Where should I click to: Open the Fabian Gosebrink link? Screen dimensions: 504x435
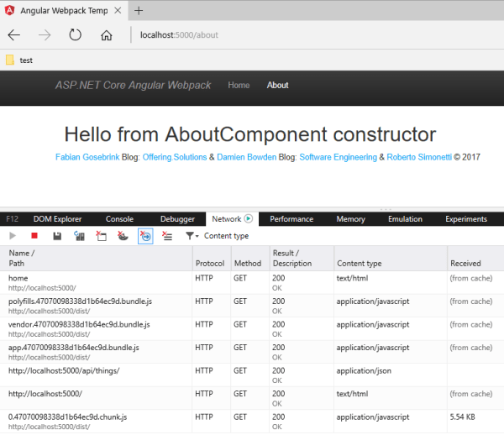(x=87, y=157)
